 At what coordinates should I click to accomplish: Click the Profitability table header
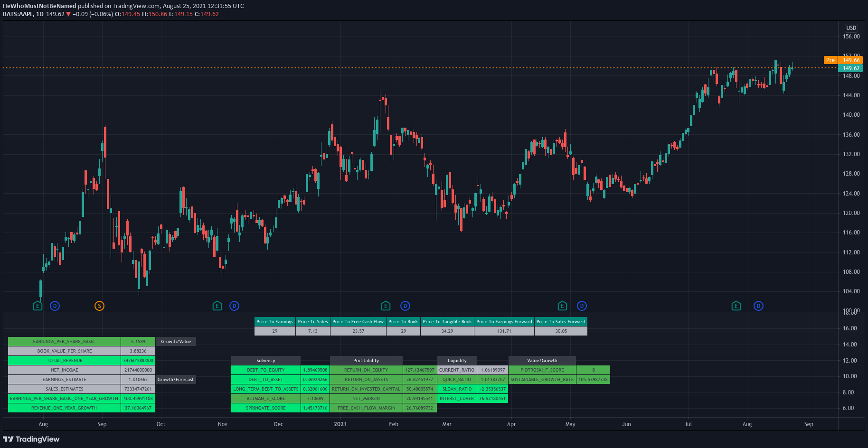366,361
